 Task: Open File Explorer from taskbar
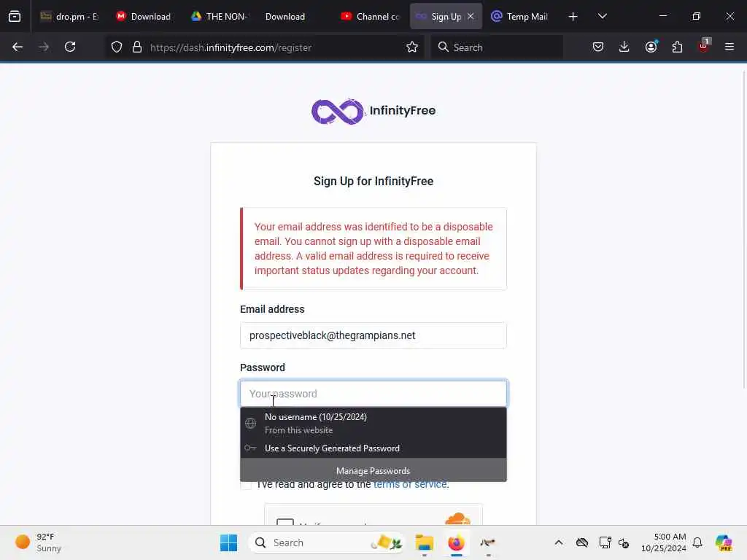(424, 542)
